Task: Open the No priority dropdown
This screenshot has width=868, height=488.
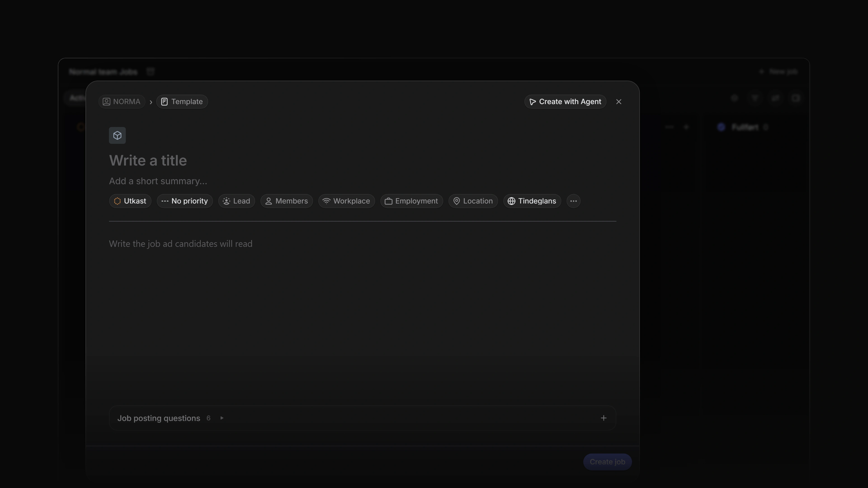Action: (x=185, y=201)
